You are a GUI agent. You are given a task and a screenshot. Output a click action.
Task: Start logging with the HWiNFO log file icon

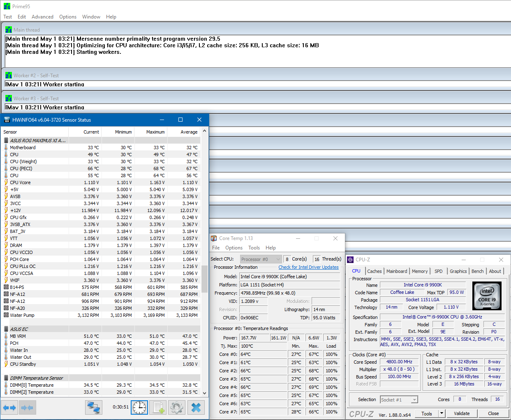pos(158,408)
